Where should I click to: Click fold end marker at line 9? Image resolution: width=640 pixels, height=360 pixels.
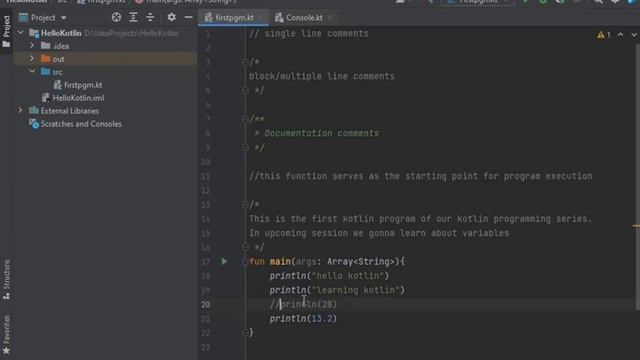coord(245,147)
